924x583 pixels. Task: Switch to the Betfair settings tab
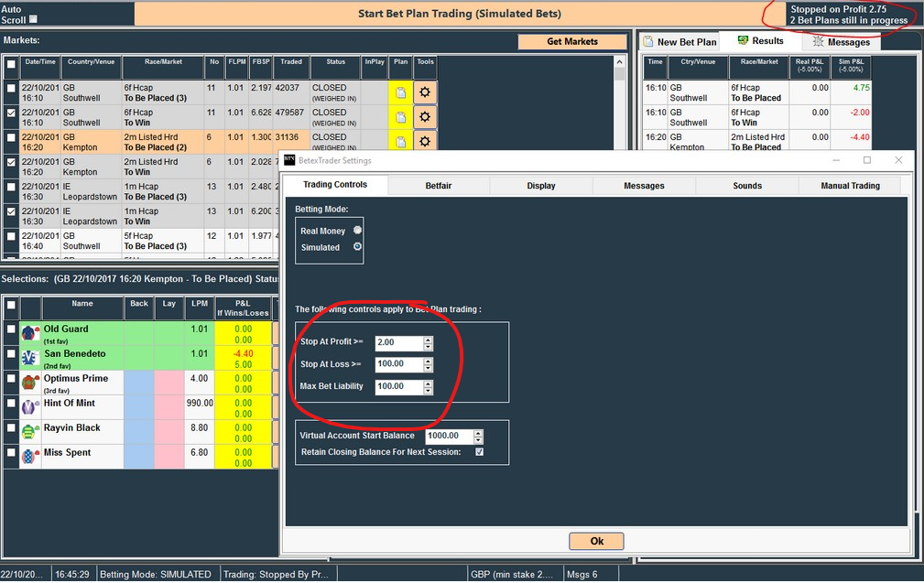tap(438, 186)
